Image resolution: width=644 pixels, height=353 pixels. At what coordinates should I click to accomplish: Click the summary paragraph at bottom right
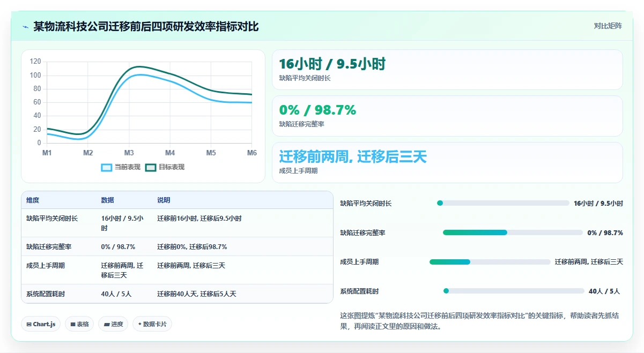(479, 321)
